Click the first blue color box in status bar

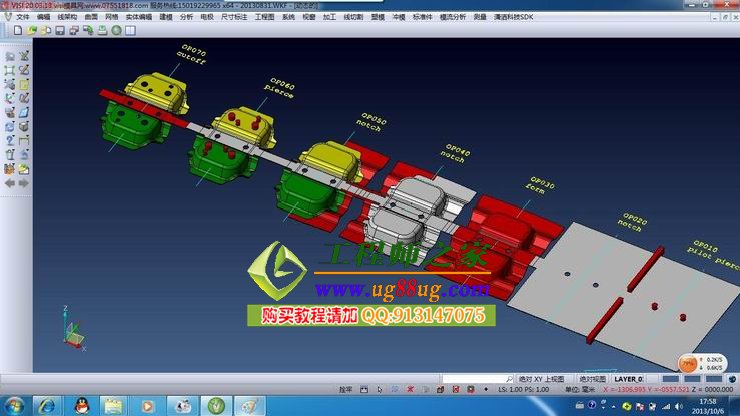point(670,379)
